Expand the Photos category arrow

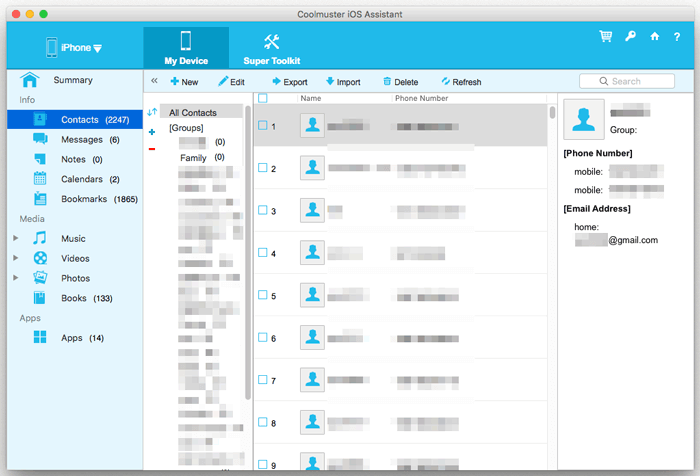[x=15, y=277]
